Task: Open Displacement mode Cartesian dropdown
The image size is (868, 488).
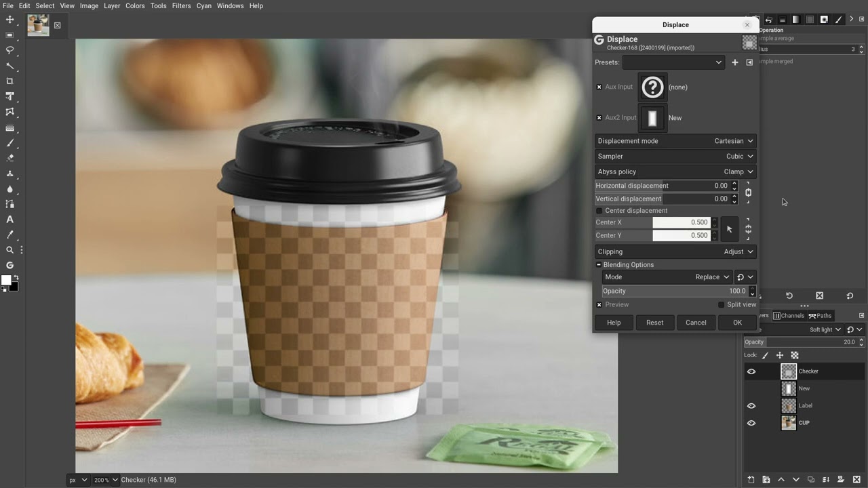Action: 675,141
